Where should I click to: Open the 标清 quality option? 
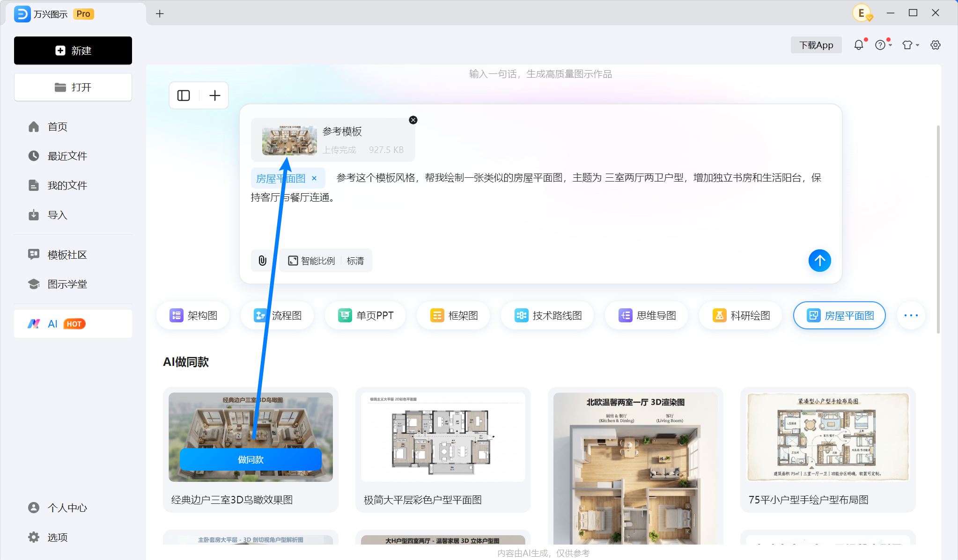click(x=355, y=261)
